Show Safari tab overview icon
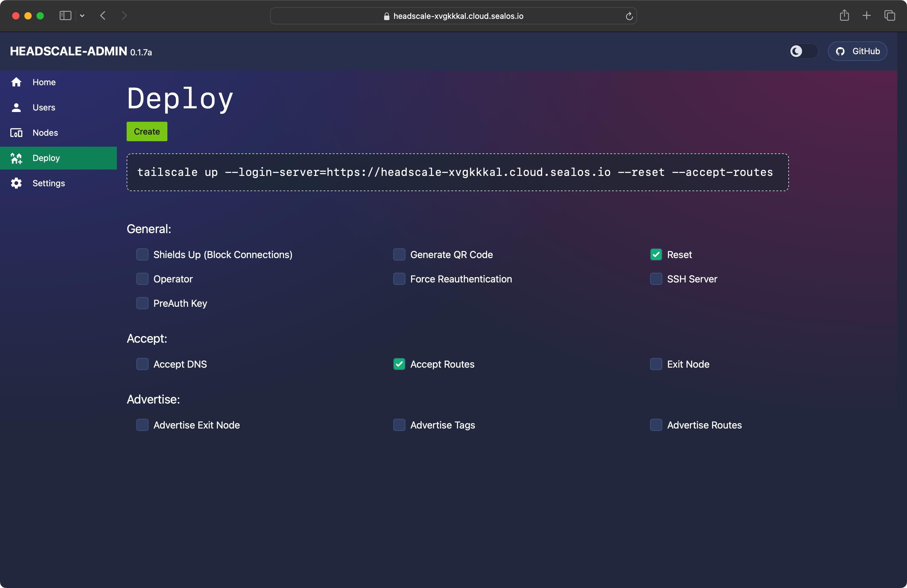The image size is (907, 588). [x=889, y=16]
